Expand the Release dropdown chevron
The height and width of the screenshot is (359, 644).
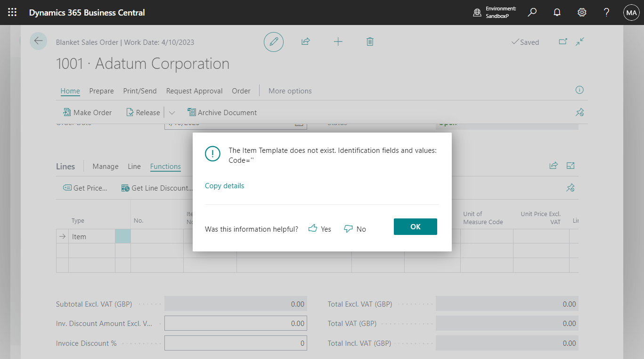point(171,113)
